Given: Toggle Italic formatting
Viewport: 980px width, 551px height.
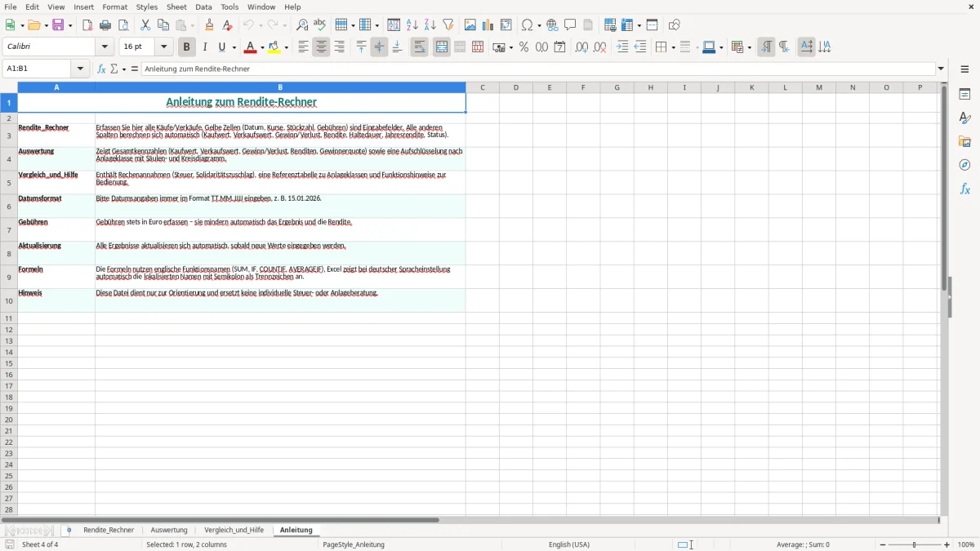Looking at the screenshot, I should 205,47.
